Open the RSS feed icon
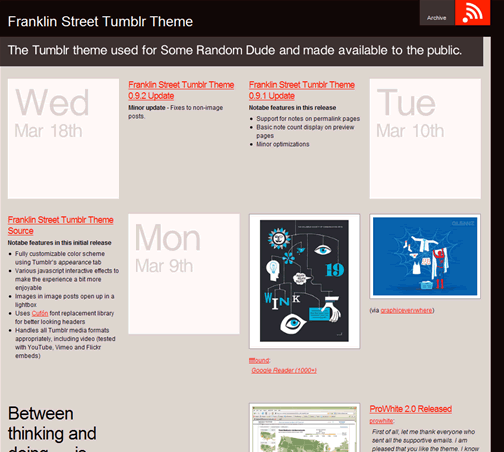The image size is (504, 452). pos(472,12)
